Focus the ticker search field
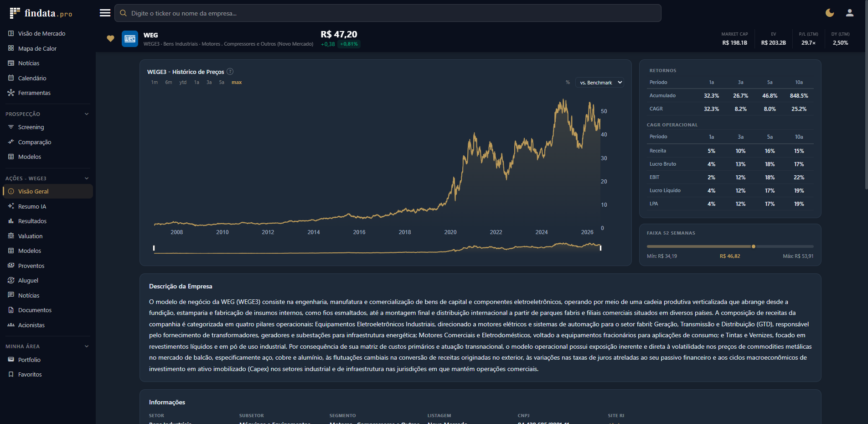The width and height of the screenshot is (868, 424). 387,13
